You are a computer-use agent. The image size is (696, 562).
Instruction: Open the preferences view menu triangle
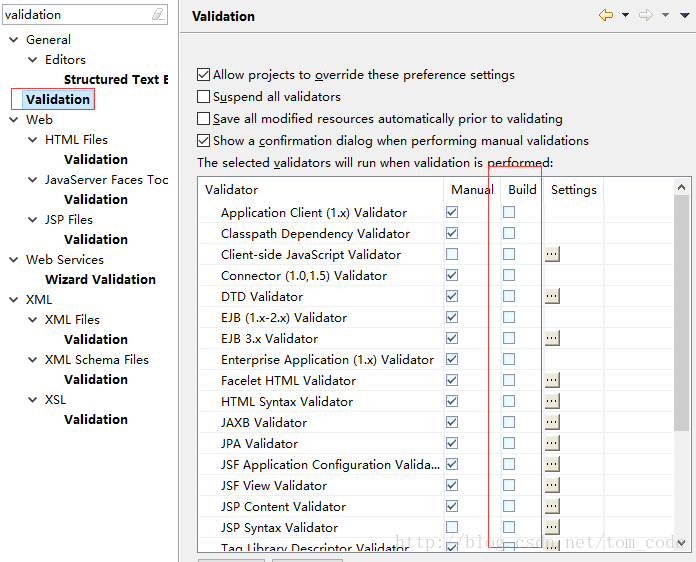(685, 15)
